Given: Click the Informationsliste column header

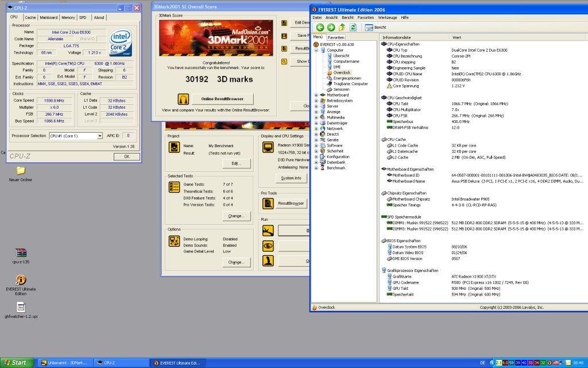Looking at the screenshot, I should click(x=414, y=37).
